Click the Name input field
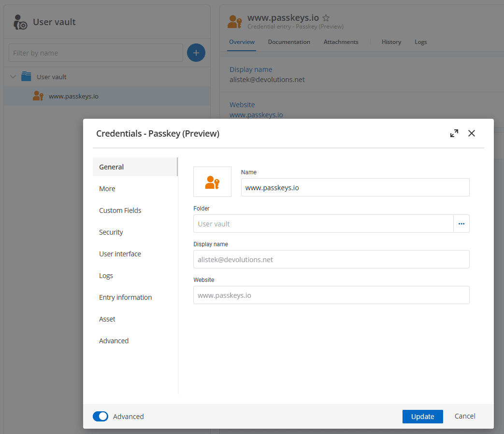The width and height of the screenshot is (504, 434). point(355,188)
